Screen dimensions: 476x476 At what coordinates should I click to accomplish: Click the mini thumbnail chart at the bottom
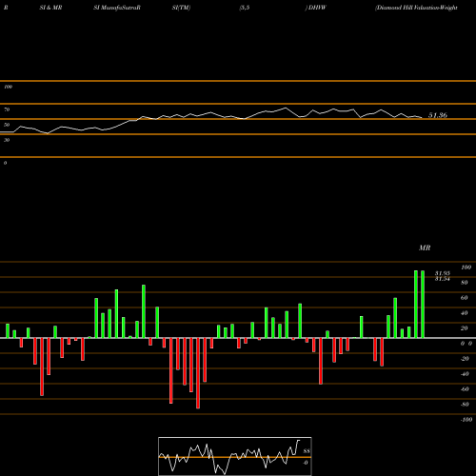pos(235,456)
